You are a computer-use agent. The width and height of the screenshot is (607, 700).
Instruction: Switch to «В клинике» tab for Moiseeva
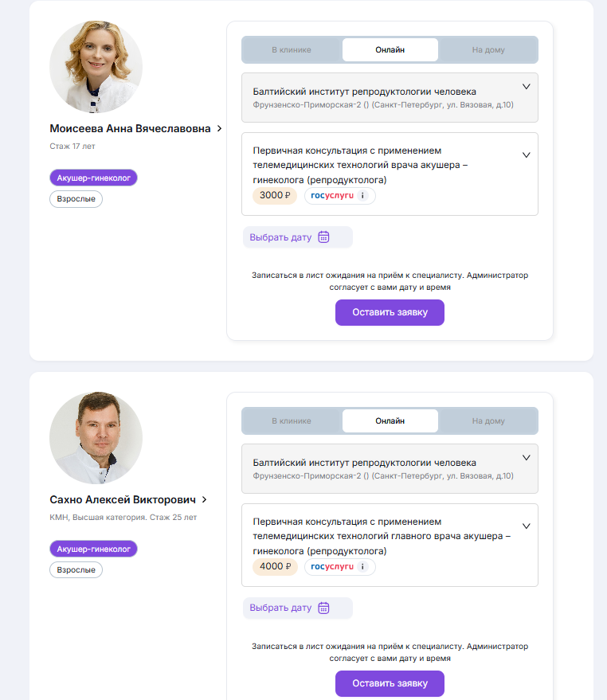point(292,49)
